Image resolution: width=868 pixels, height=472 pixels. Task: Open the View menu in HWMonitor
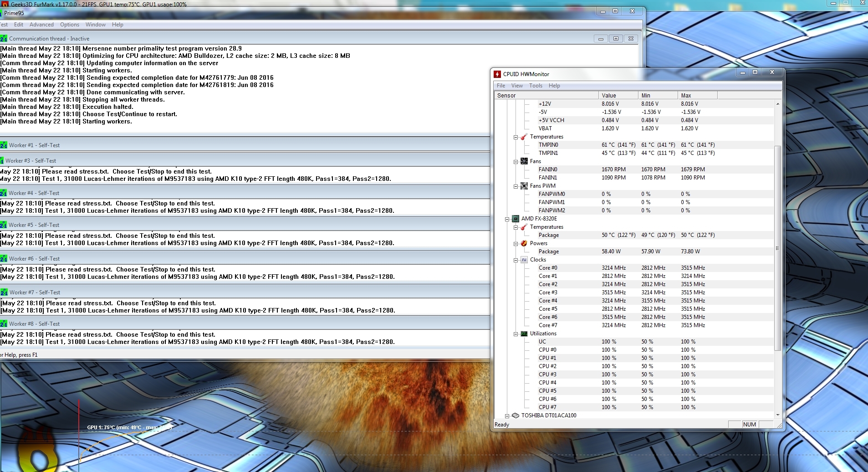pos(517,86)
